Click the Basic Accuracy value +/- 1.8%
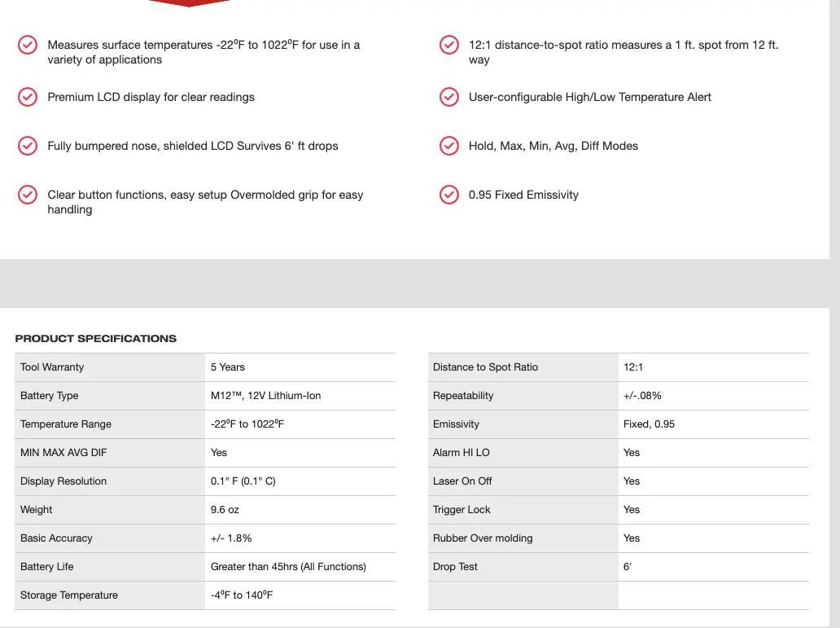The height and width of the screenshot is (628, 840). [x=231, y=538]
